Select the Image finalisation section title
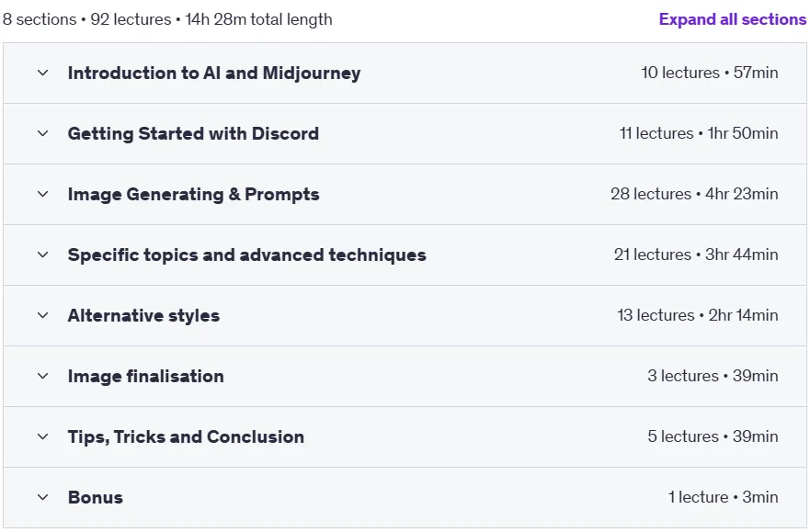The image size is (810, 532). (x=145, y=376)
